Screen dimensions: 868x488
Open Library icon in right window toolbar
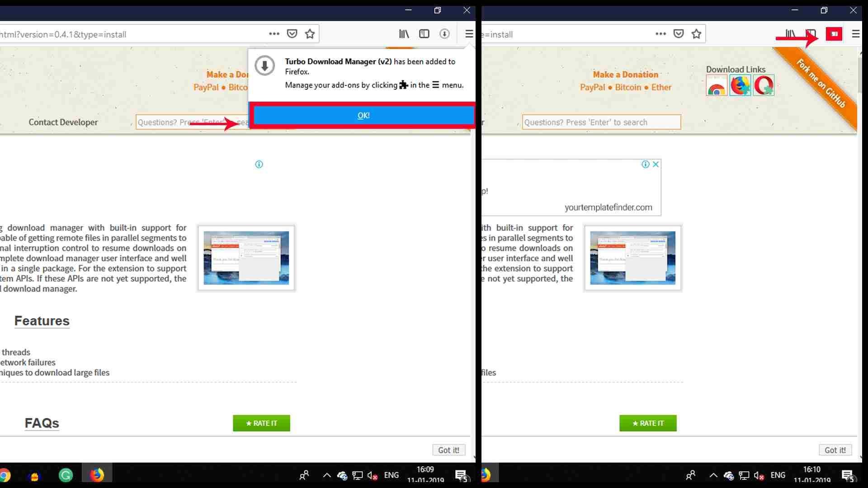coord(790,34)
